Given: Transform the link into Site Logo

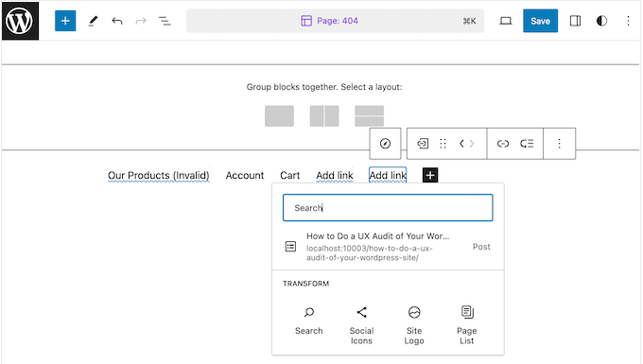Looking at the screenshot, I should 414,326.
